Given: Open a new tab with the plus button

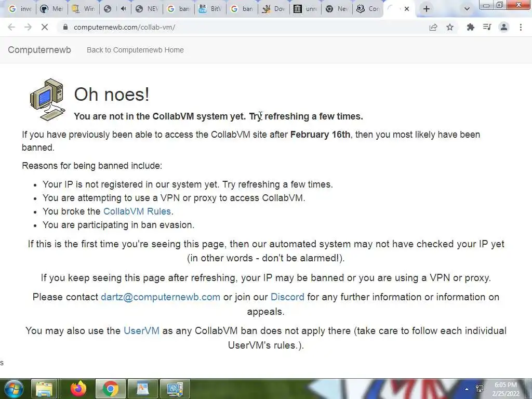Looking at the screenshot, I should click(427, 9).
